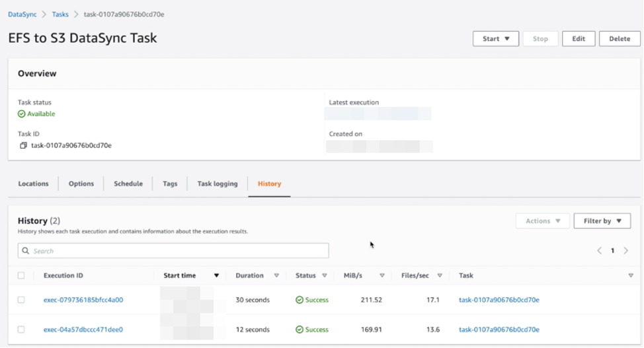Sort by Start time column arrow

tap(216, 275)
